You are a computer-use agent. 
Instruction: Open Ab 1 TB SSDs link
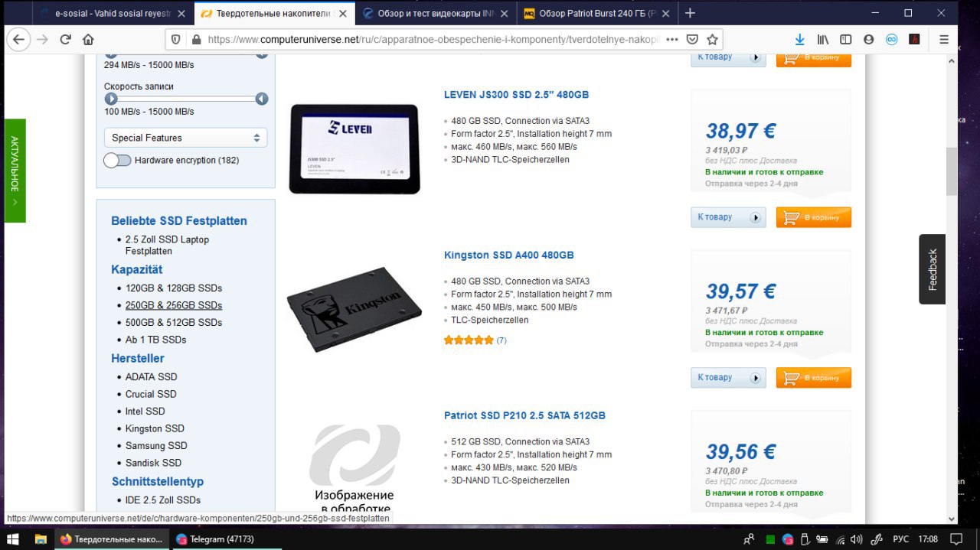click(x=156, y=340)
